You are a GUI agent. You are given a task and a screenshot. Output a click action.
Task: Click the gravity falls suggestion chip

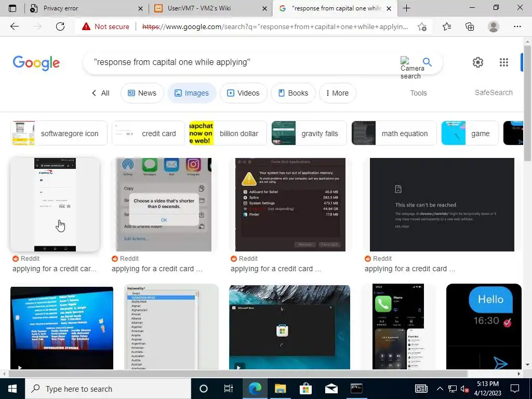click(x=310, y=133)
